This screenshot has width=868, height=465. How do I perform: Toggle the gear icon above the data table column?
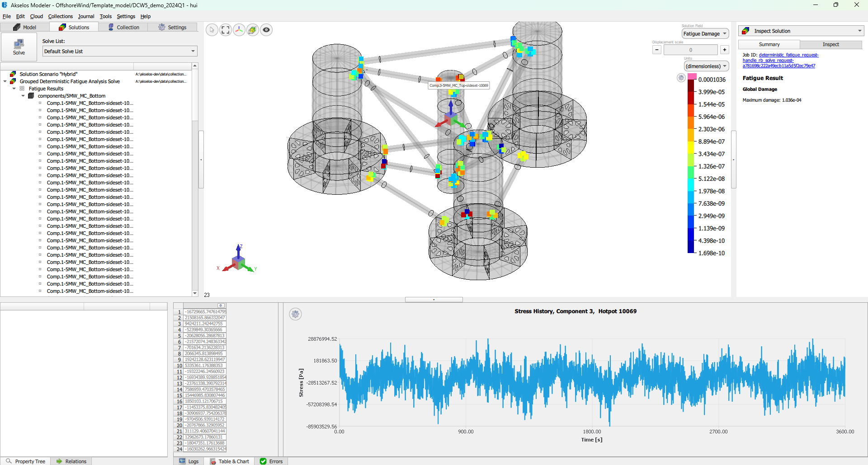(x=221, y=305)
